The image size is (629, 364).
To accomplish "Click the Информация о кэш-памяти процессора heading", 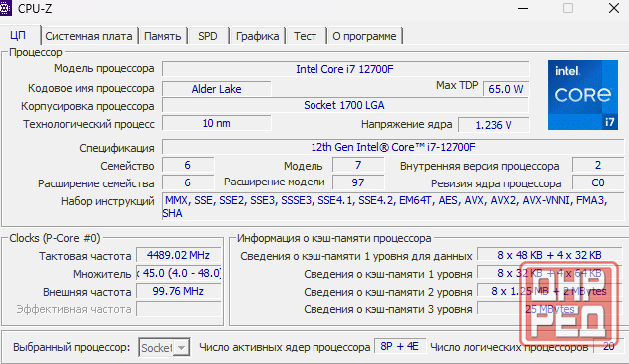I will (x=333, y=238).
